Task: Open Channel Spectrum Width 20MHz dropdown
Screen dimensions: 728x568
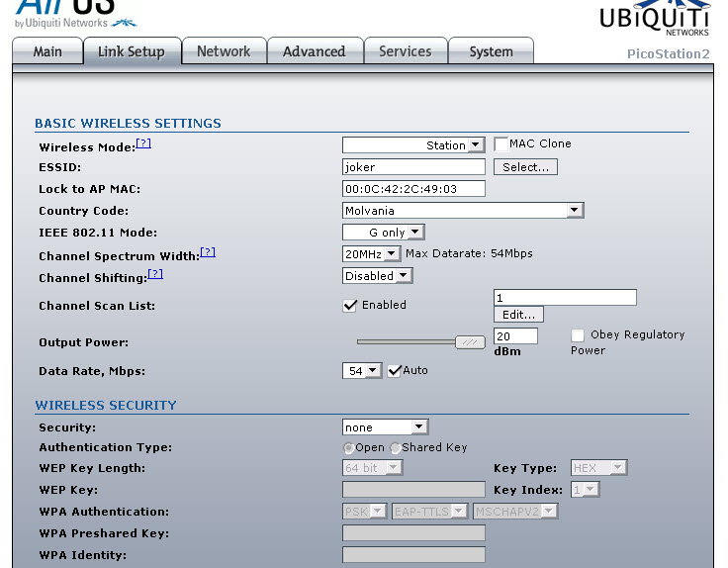Action: coord(371,253)
